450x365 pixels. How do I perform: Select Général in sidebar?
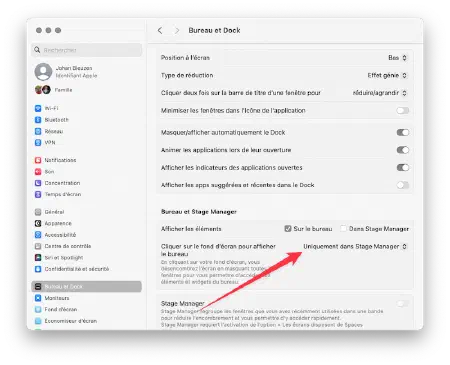tap(87, 212)
